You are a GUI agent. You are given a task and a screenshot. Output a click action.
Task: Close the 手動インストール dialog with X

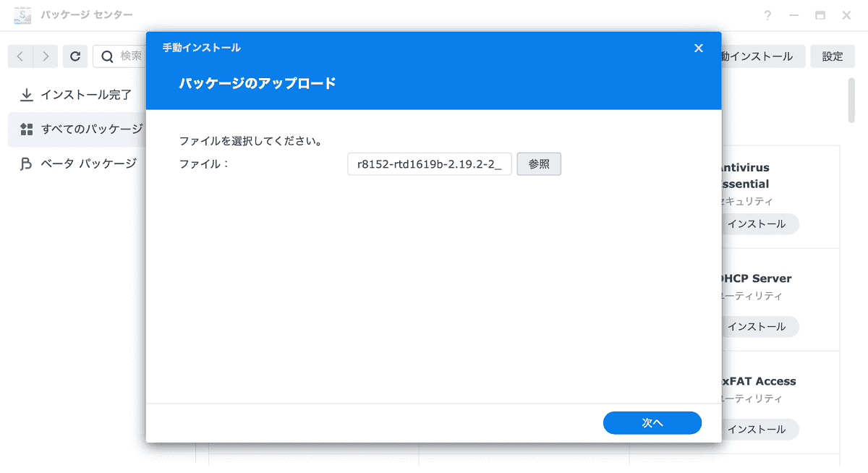[x=698, y=48]
